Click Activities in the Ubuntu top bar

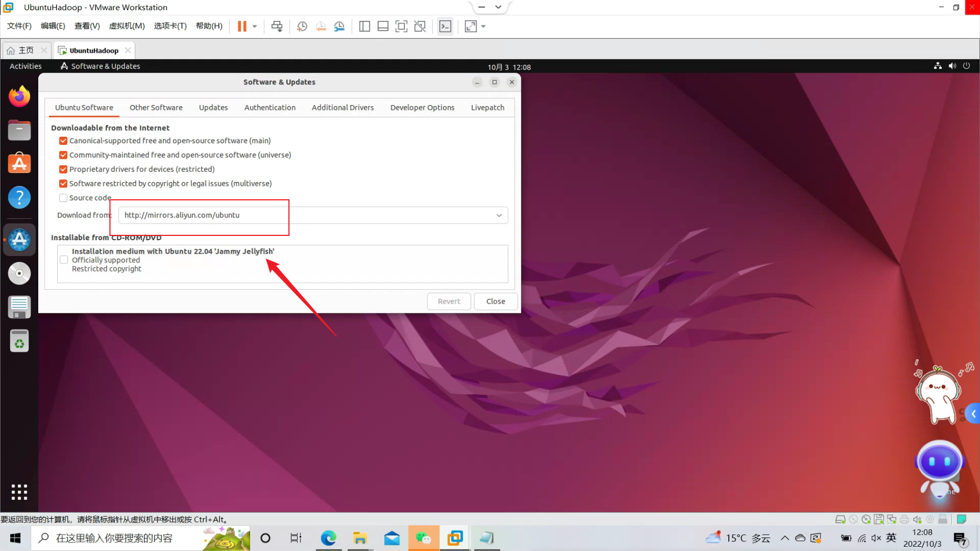pyautogui.click(x=25, y=66)
